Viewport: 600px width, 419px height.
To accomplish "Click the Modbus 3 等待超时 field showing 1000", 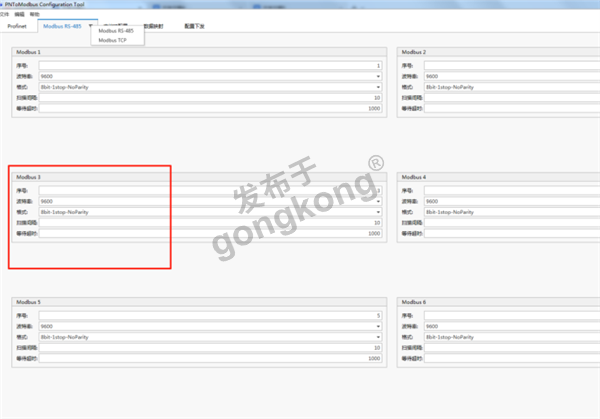I will [x=210, y=233].
